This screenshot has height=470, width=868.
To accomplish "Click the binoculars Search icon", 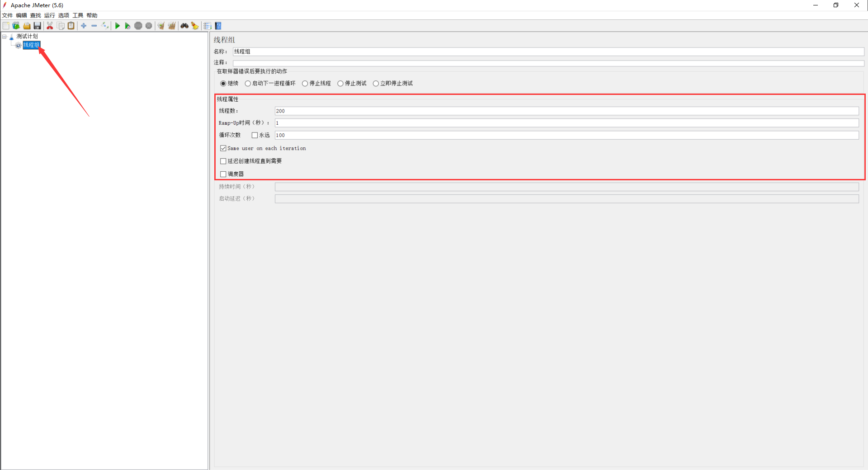I will (x=184, y=26).
